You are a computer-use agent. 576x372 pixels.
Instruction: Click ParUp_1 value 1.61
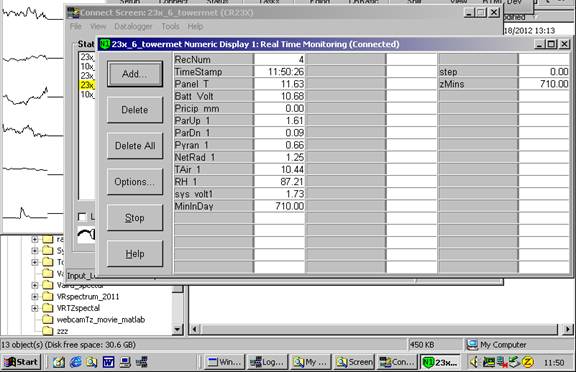click(x=279, y=120)
